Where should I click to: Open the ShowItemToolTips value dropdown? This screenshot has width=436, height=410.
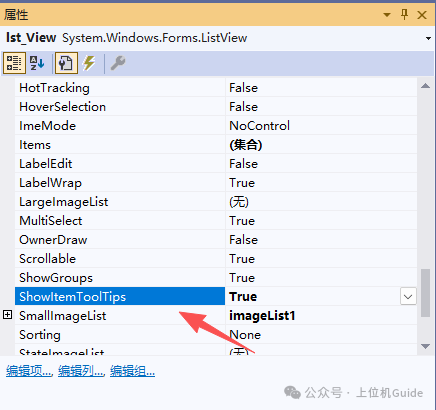tap(408, 296)
